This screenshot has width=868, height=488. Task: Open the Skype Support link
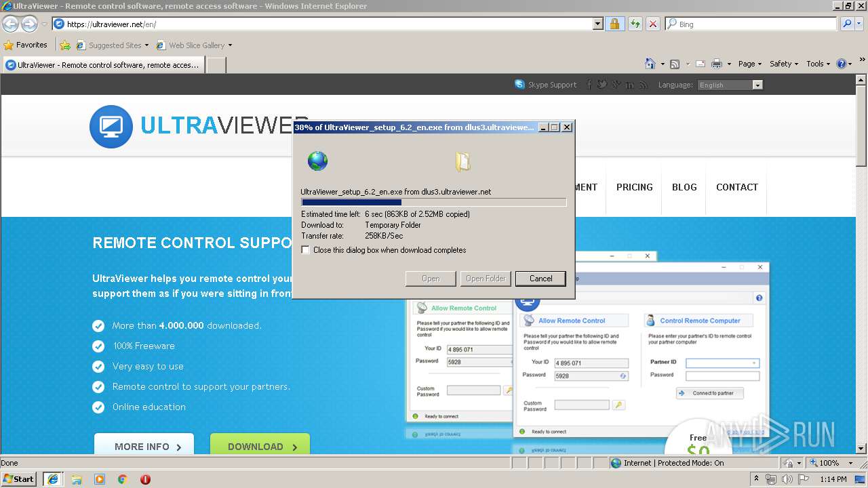coord(546,85)
